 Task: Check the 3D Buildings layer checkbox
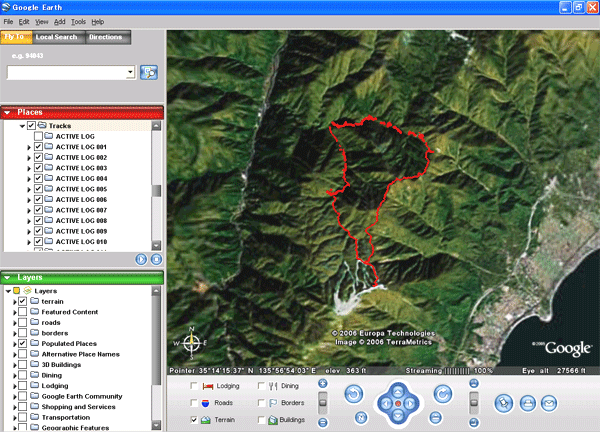[22, 364]
